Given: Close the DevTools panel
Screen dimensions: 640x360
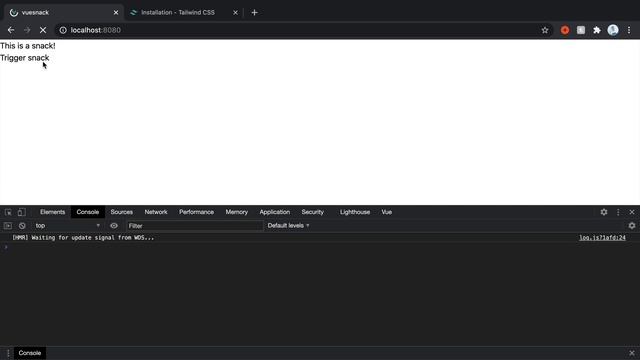Looking at the screenshot, I should coord(632,212).
